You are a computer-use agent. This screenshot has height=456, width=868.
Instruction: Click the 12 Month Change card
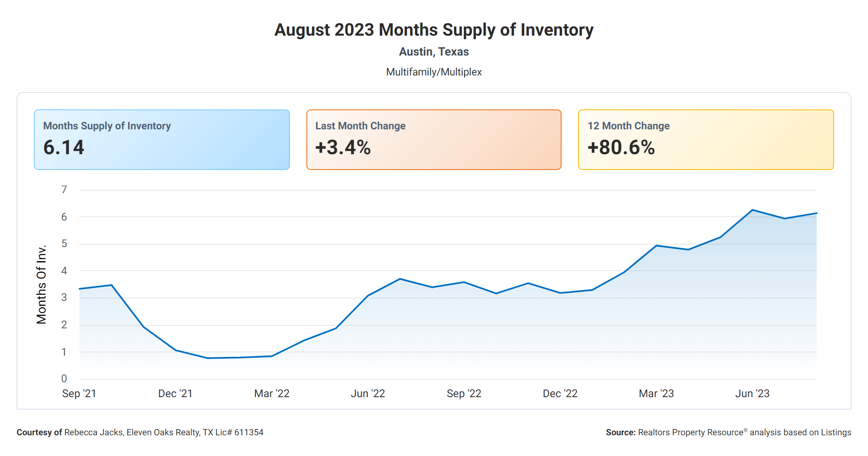pos(706,139)
